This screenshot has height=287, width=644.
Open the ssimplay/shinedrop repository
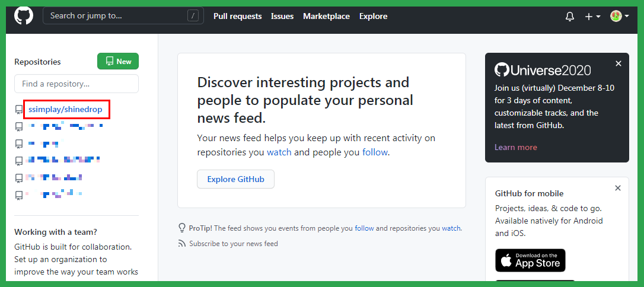65,110
